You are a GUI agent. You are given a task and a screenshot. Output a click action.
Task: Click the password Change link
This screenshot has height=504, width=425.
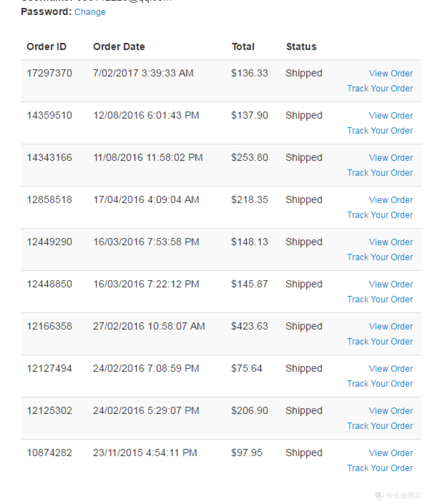click(x=90, y=12)
